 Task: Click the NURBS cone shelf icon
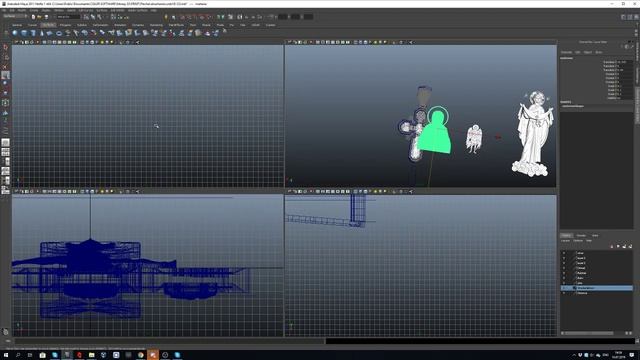pos(41,33)
